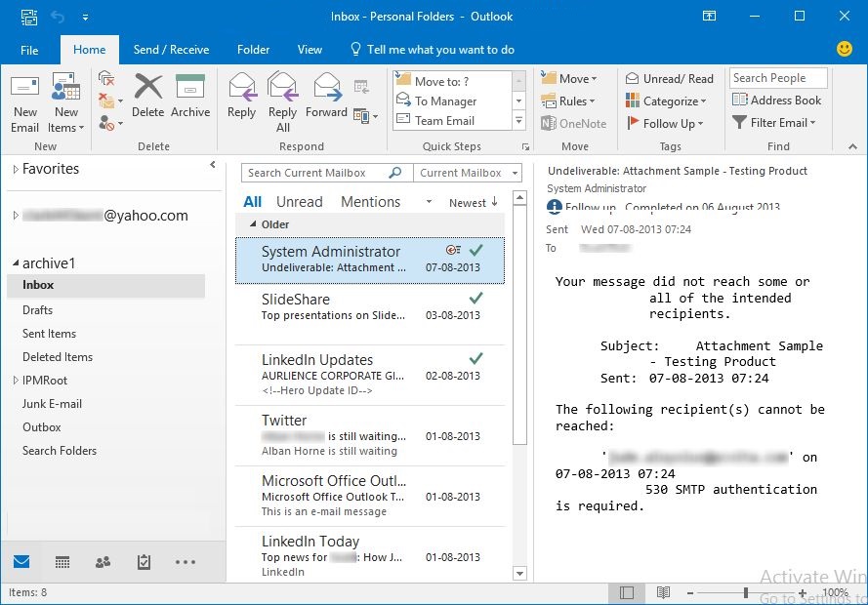Open the Rules dropdown
The width and height of the screenshot is (868, 605).
[568, 101]
